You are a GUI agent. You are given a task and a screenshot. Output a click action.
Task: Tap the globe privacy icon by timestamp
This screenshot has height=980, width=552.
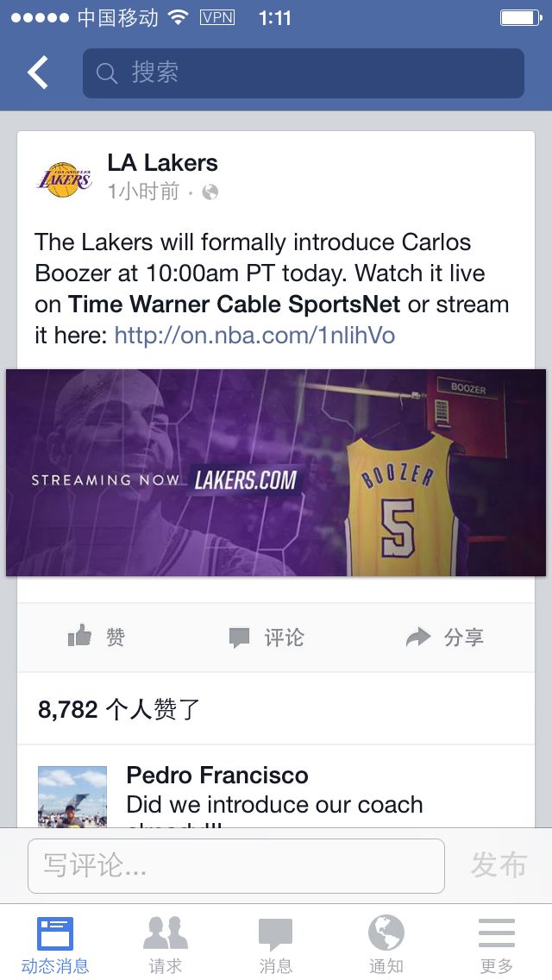210,192
